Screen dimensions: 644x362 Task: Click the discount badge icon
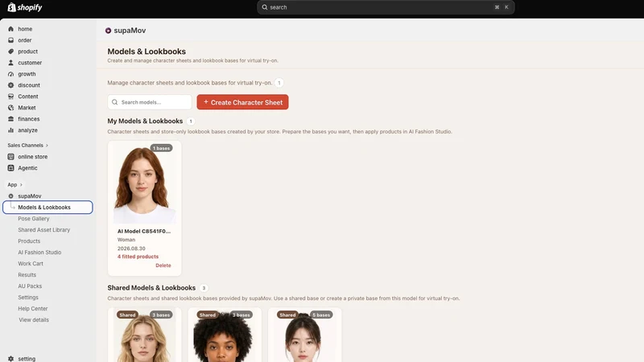coord(10,85)
